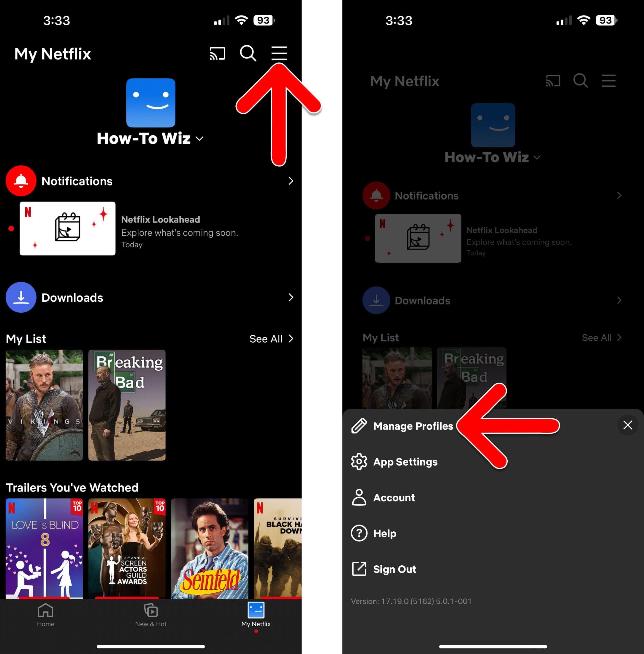Tap the Version 17.19.0 text
The image size is (644, 654).
click(411, 601)
